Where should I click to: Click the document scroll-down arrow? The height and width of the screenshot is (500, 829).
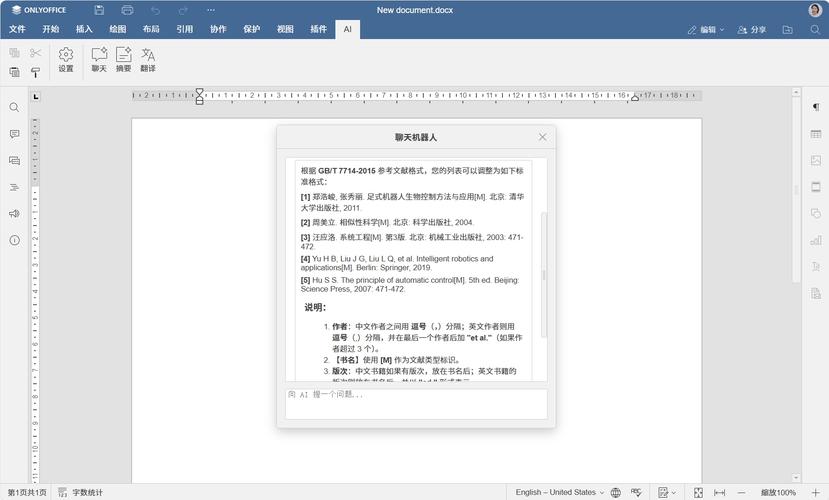(x=796, y=478)
